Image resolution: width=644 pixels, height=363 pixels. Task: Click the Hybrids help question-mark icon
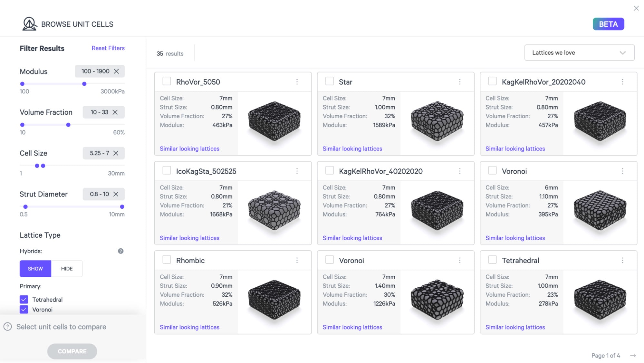(x=120, y=251)
